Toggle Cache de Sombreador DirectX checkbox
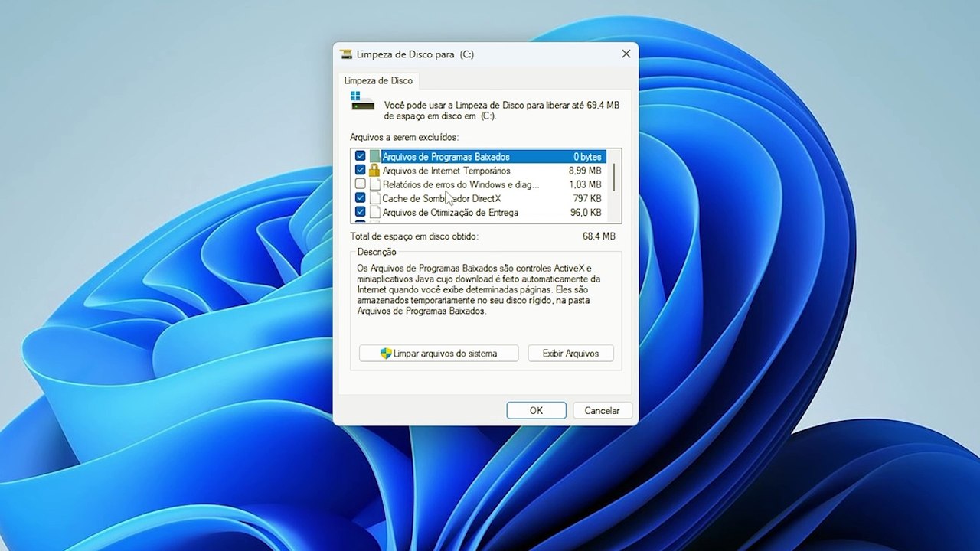The image size is (980, 551). (x=361, y=198)
